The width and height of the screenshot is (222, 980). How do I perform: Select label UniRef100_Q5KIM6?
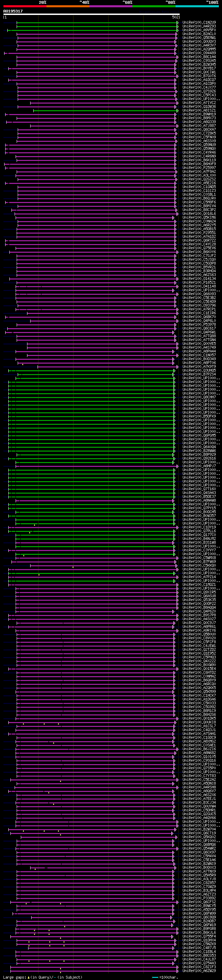199,218
